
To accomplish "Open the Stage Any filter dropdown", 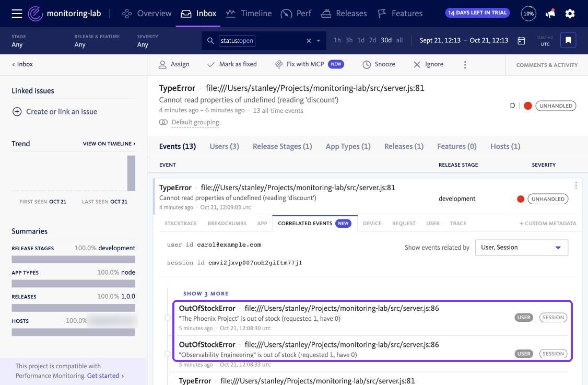I will click(19, 41).
